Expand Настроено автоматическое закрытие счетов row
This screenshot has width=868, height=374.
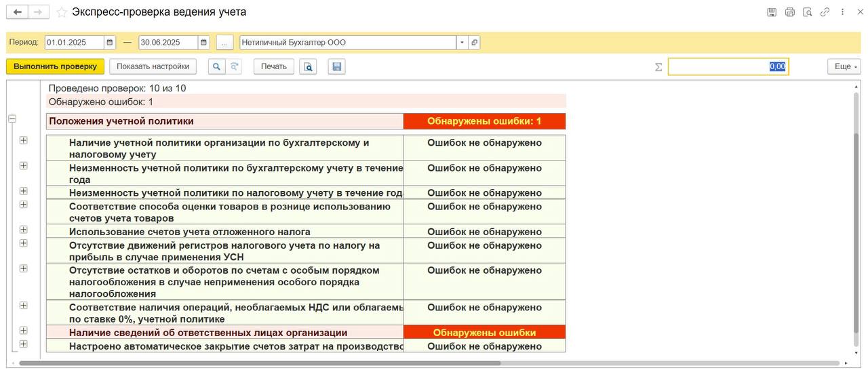pos(24,344)
